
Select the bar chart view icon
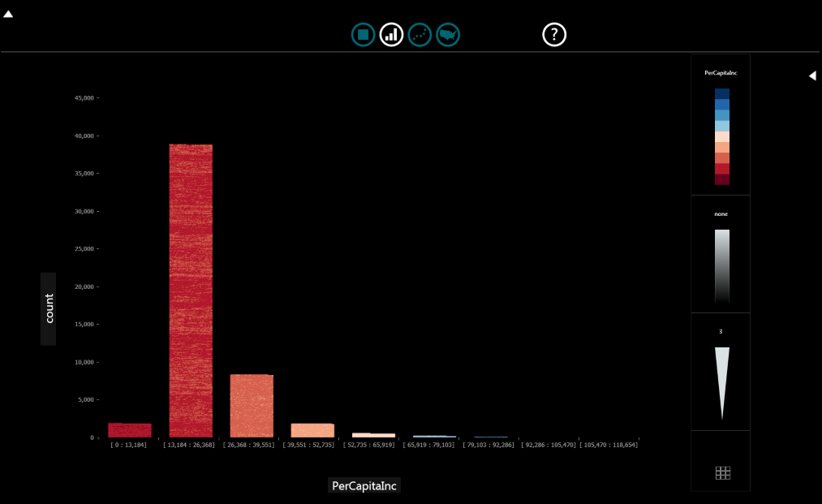click(x=392, y=35)
